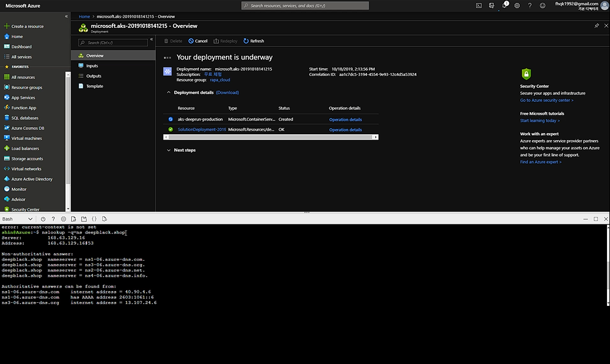Open Cloud Shell settings gear
The image size is (610, 364).
[x=64, y=219]
